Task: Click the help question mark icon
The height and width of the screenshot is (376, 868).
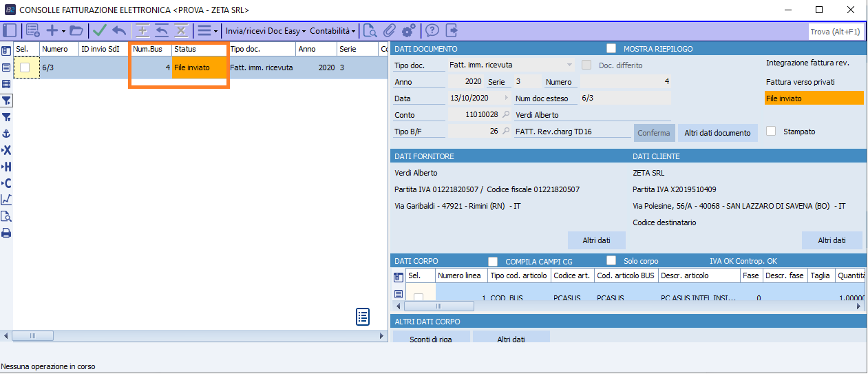Action: pyautogui.click(x=432, y=30)
